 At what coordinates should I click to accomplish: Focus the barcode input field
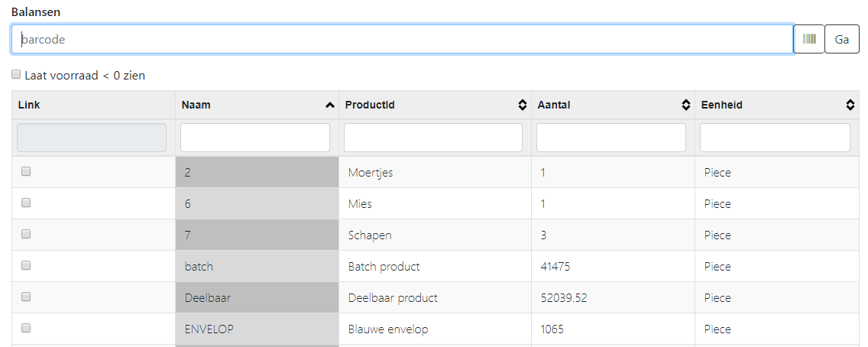coord(402,39)
